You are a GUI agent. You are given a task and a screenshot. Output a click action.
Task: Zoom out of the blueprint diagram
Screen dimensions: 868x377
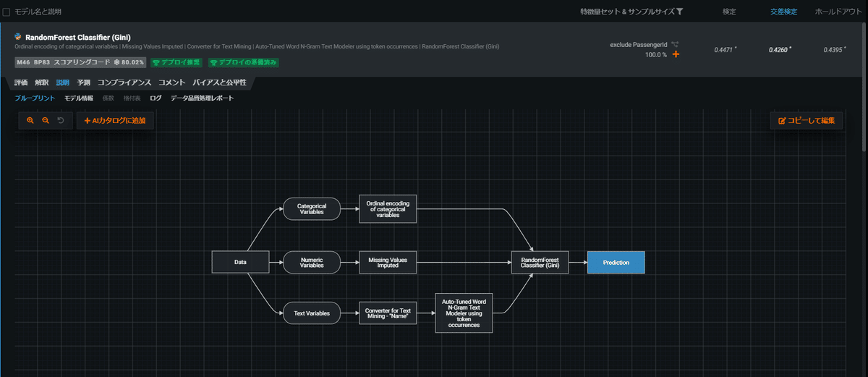[x=46, y=121]
